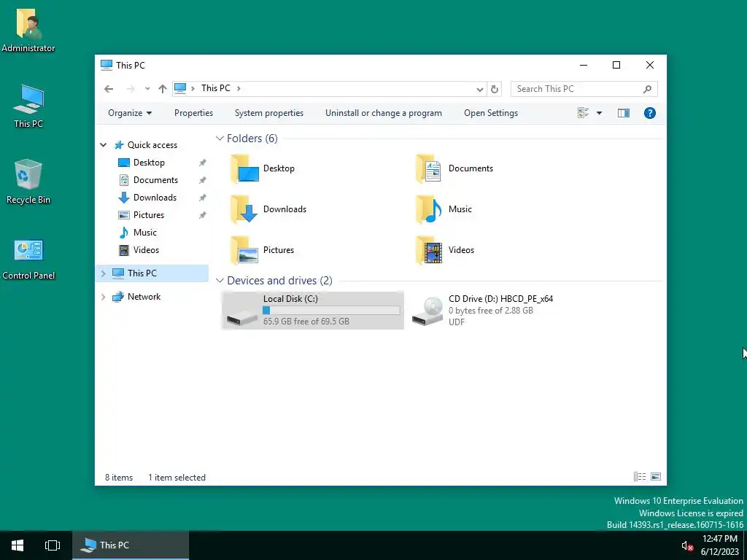Change your view using the view icon

pyautogui.click(x=583, y=113)
